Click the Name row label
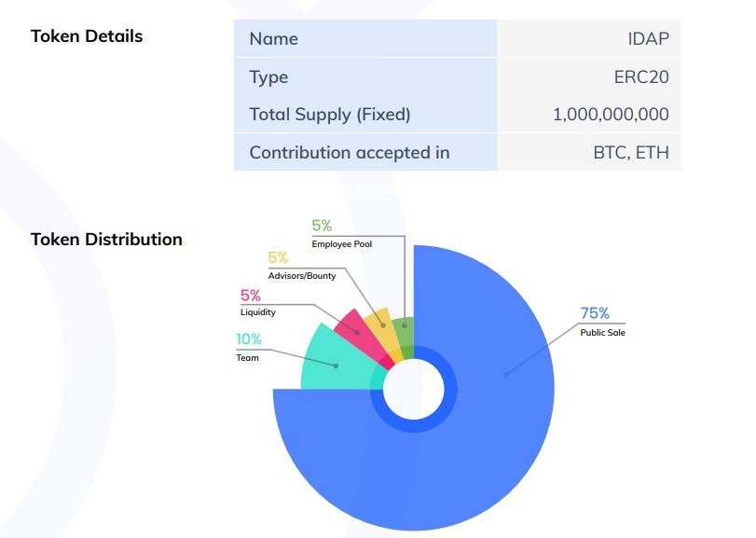Image resolution: width=756 pixels, height=538 pixels. coord(273,39)
